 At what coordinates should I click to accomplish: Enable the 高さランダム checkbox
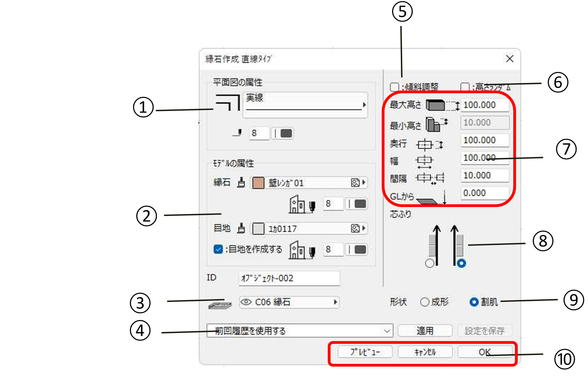point(465,87)
